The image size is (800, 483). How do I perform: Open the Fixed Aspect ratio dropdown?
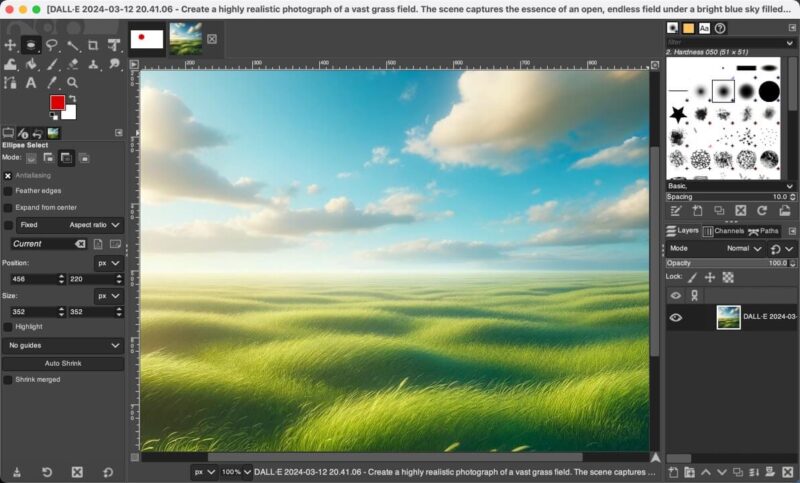point(69,225)
